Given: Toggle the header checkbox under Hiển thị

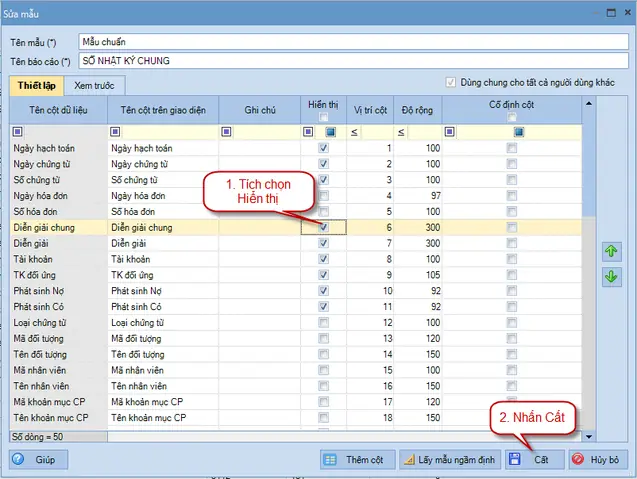Looking at the screenshot, I should [x=323, y=117].
